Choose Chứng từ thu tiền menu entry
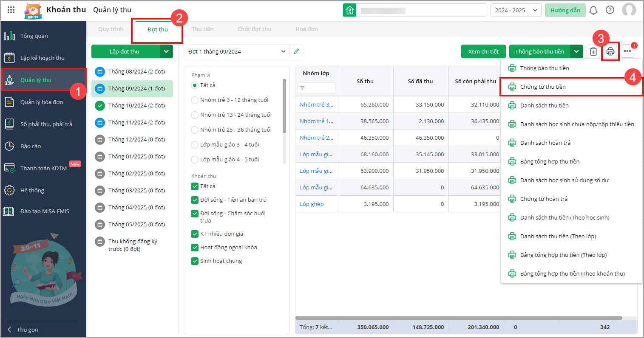644x338 pixels. (x=543, y=87)
